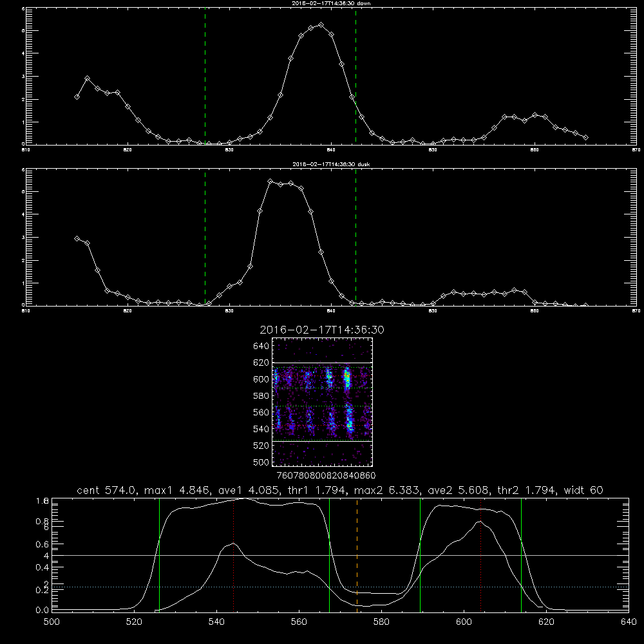Click dawn plot x-axis label '870'
The width and height of the screenshot is (644, 644).
[636, 150]
